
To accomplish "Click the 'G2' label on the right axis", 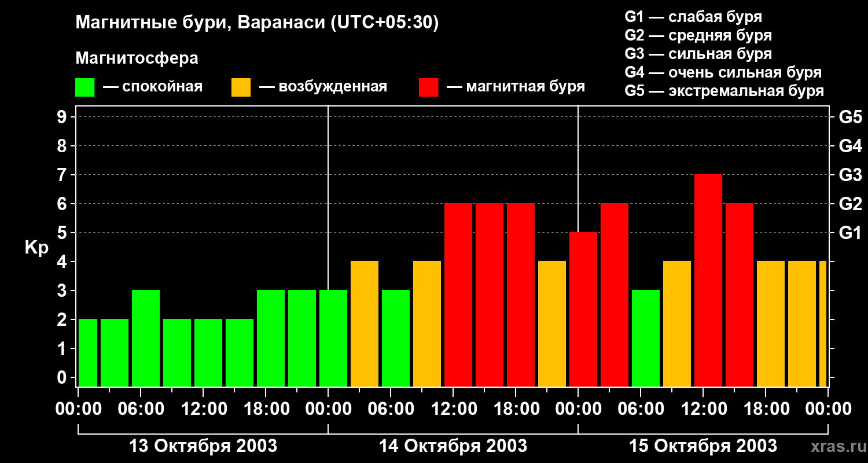I will [x=850, y=204].
